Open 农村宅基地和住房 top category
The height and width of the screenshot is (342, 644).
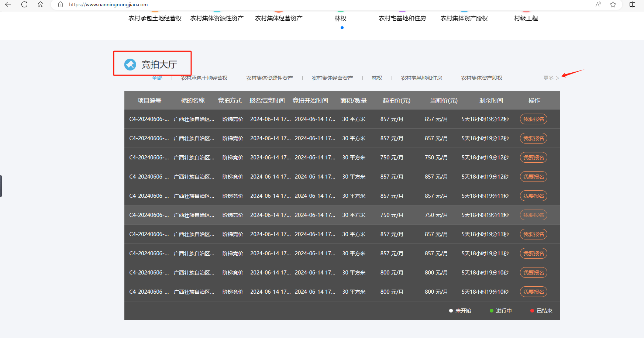point(402,18)
